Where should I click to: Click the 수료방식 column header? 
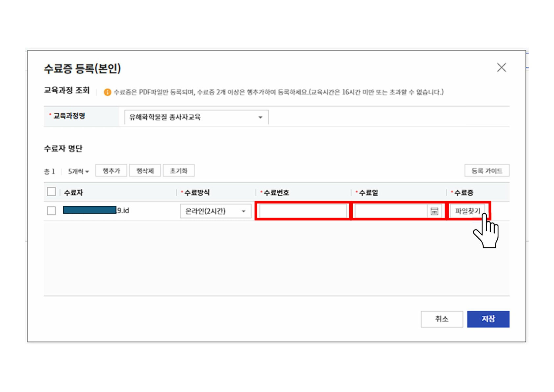(197, 193)
